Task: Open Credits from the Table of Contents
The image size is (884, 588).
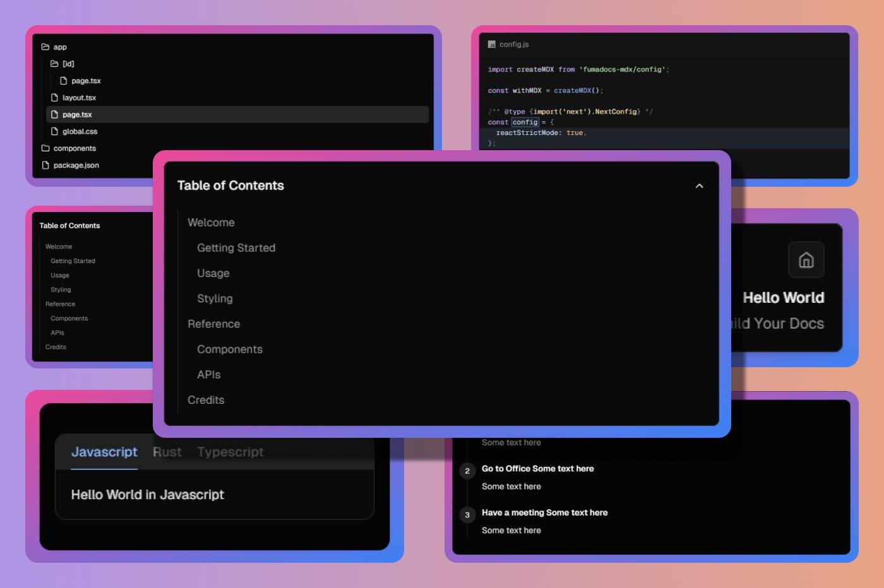Action: (206, 399)
